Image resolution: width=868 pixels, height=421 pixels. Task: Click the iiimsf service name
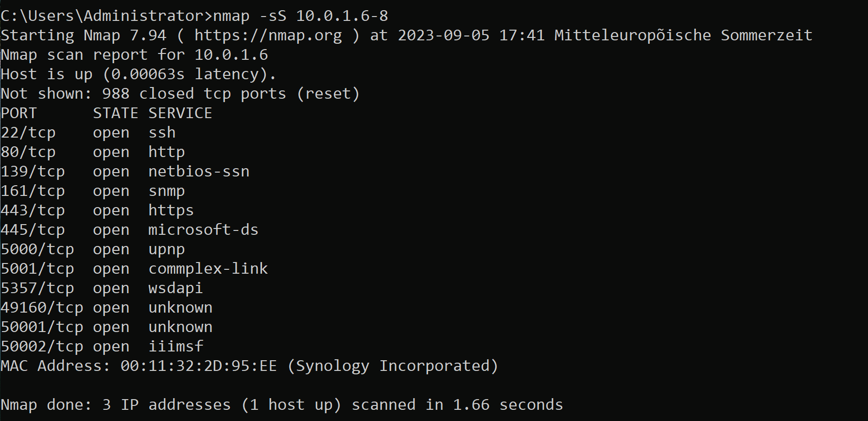(175, 347)
